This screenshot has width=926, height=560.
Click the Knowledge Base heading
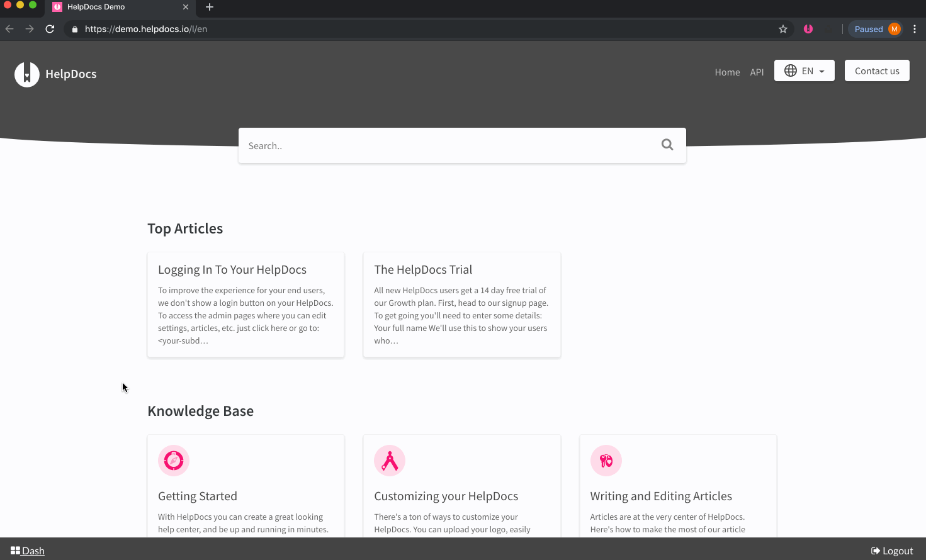(x=201, y=411)
